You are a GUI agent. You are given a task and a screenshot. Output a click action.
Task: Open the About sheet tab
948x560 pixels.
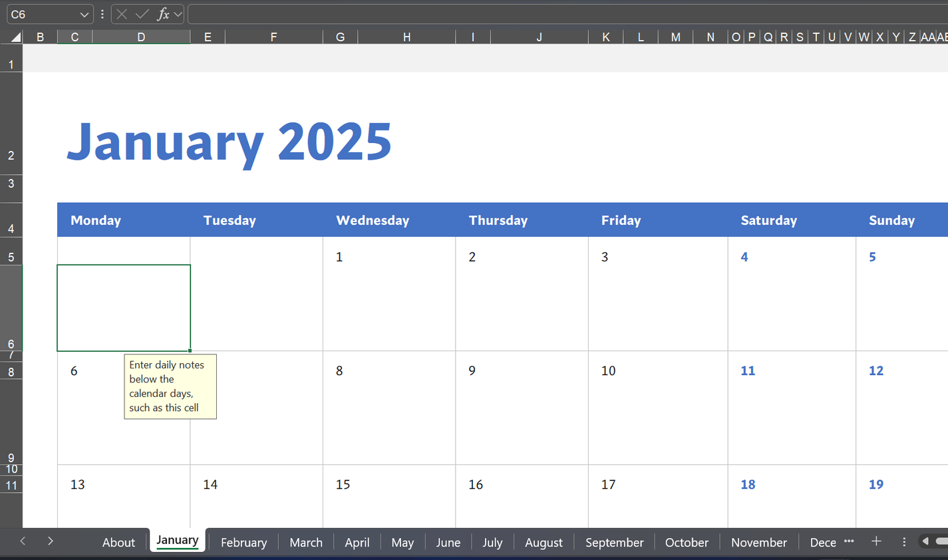(x=118, y=542)
